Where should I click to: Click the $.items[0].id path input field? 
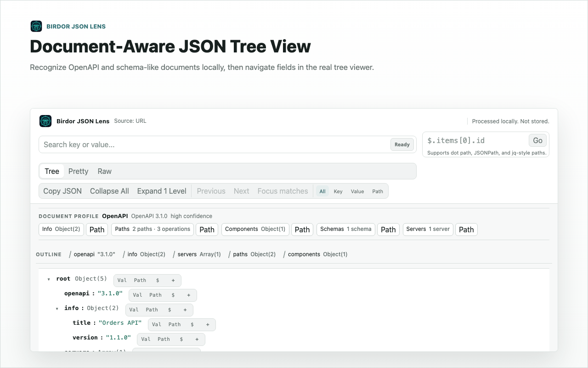point(476,140)
